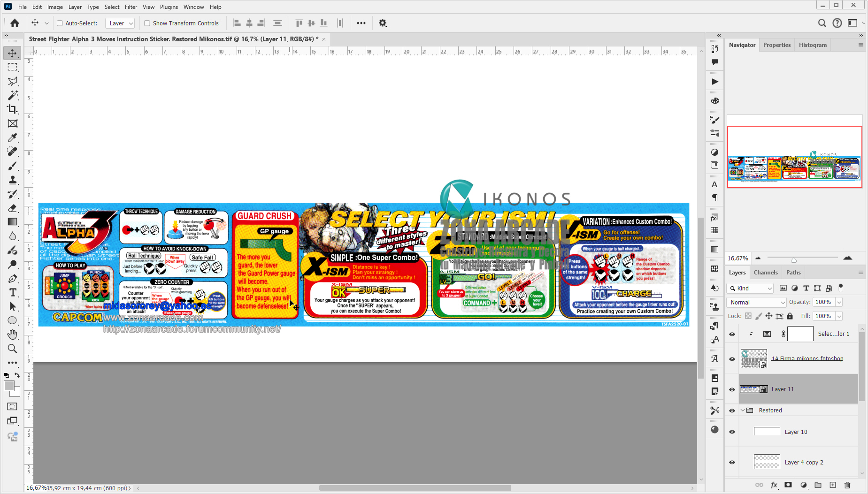Select the Horizontal Type tool
Image resolution: width=868 pixels, height=494 pixels.
[13, 292]
